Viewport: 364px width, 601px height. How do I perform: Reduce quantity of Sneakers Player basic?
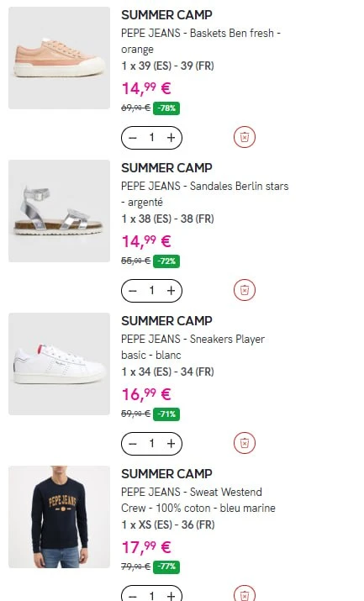pos(133,444)
